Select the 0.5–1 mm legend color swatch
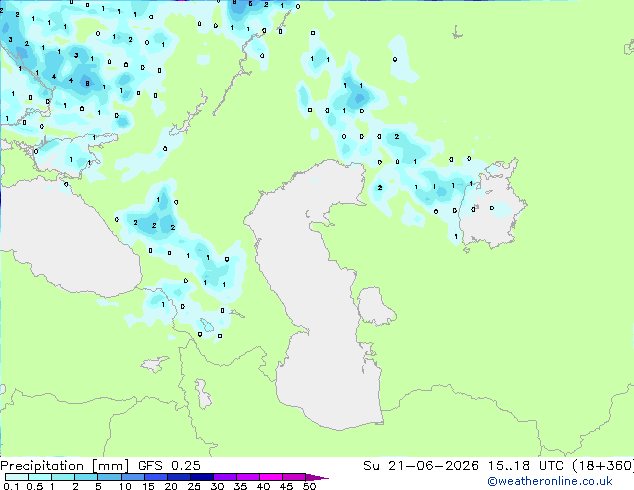The image size is (634, 490). pyautogui.click(x=40, y=477)
